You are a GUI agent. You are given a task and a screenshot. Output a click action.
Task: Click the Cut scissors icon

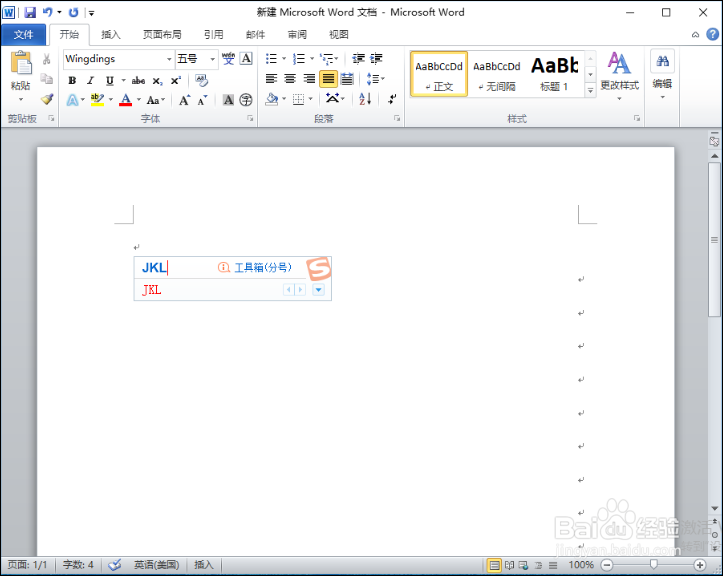pyautogui.click(x=47, y=59)
